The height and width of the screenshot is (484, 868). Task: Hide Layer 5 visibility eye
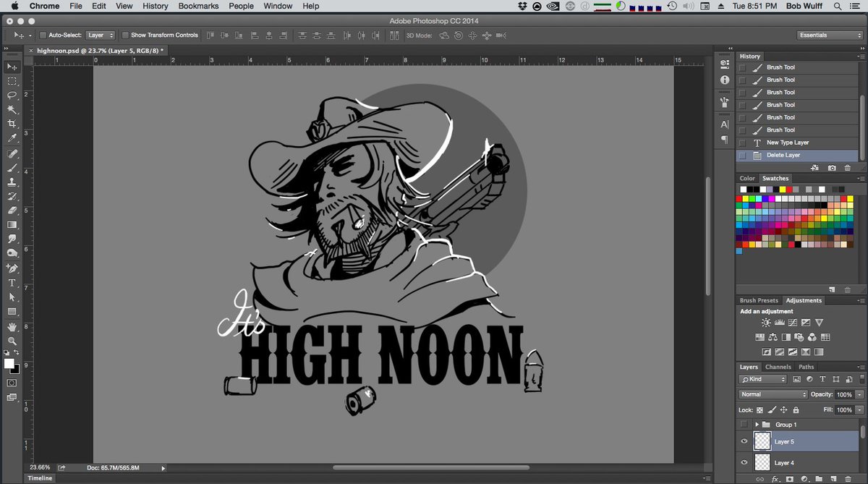coord(744,441)
